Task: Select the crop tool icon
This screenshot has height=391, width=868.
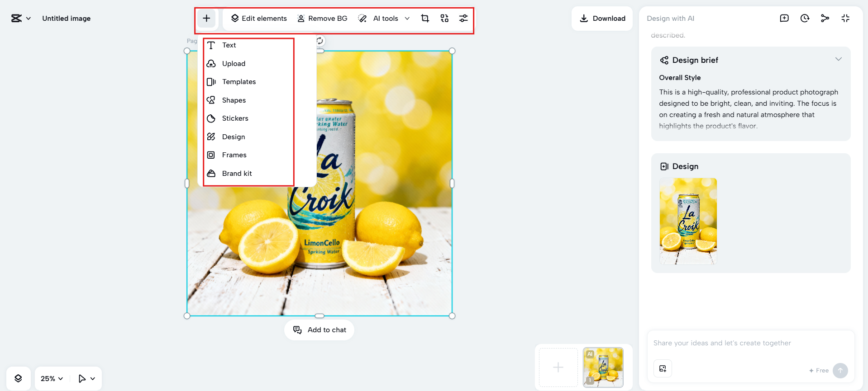Action: point(425,19)
